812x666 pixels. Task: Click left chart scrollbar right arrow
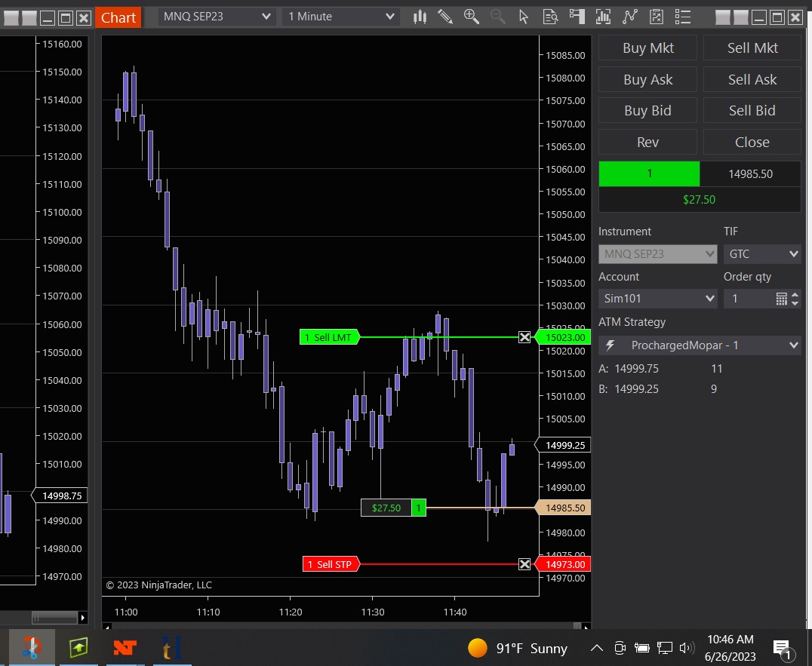(82, 618)
